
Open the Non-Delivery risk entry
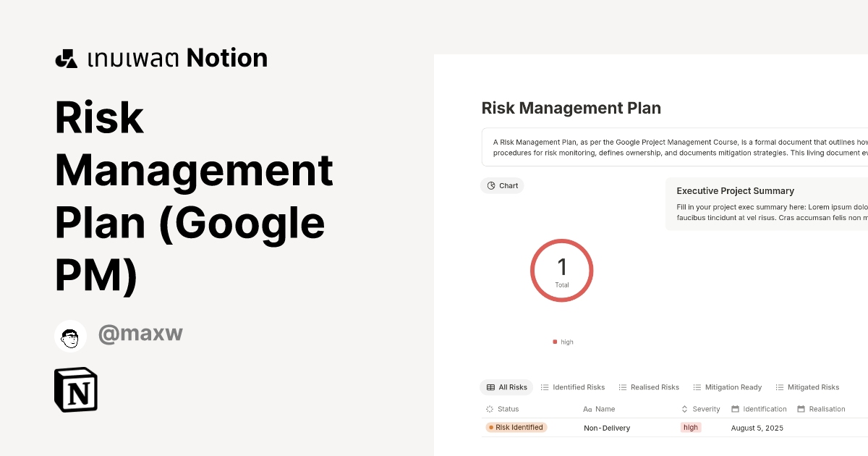coord(607,428)
